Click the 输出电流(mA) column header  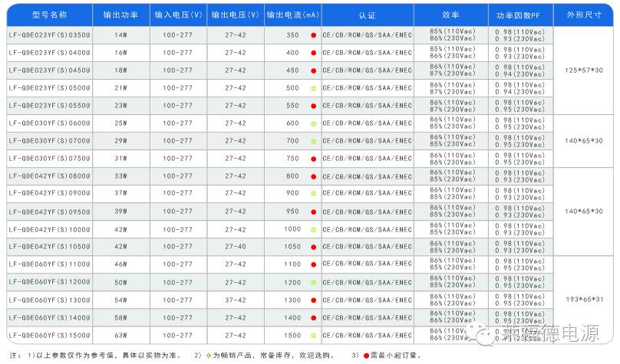coord(292,15)
